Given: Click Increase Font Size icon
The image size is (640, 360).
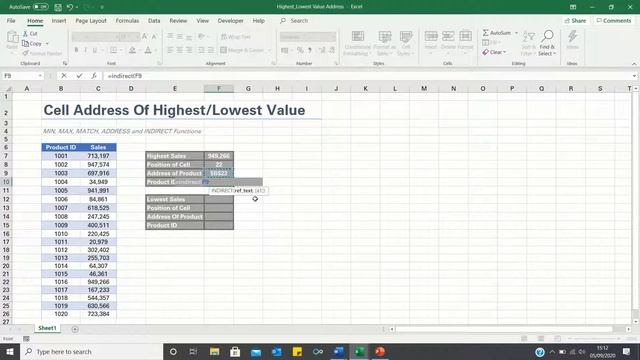Looking at the screenshot, I should click(144, 37).
